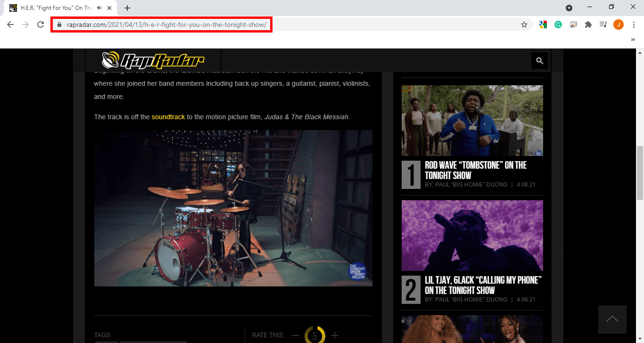The image size is (644, 343).
Task: Click the 4.08.21 date under Rod Wave
Action: [525, 185]
